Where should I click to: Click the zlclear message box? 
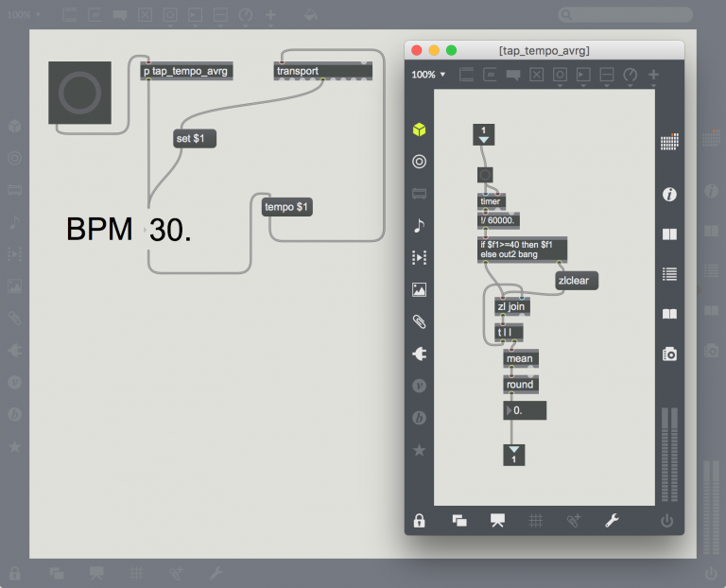(x=577, y=281)
